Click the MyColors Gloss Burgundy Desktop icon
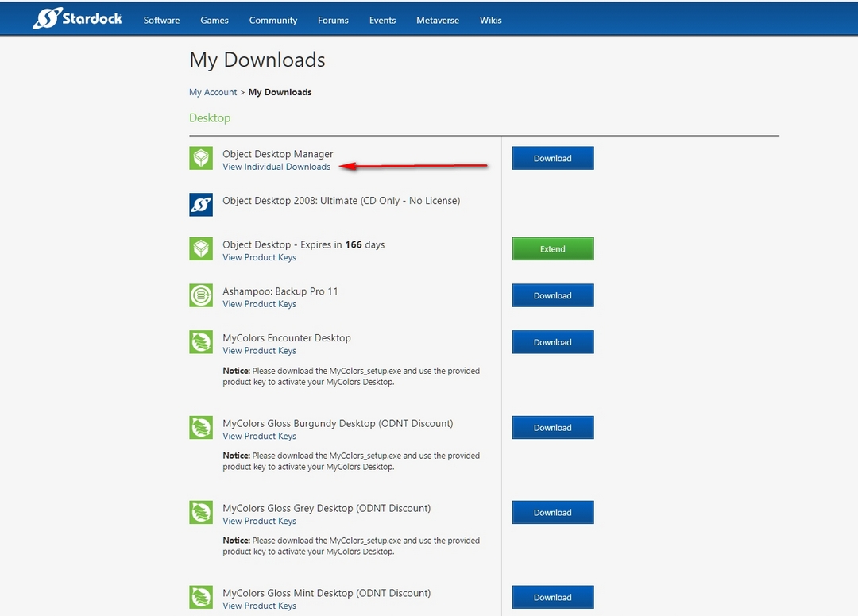 click(201, 428)
